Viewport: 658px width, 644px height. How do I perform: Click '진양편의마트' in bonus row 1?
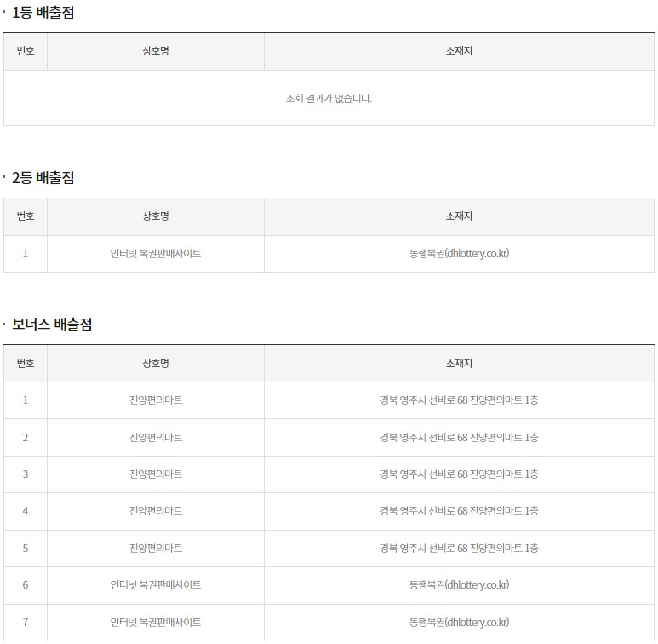[156, 400]
